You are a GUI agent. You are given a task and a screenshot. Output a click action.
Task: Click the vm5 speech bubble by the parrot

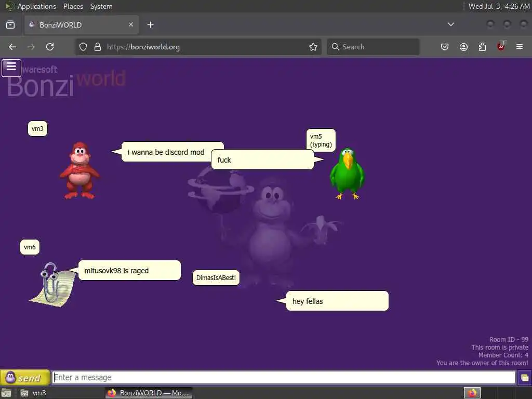tap(262, 159)
